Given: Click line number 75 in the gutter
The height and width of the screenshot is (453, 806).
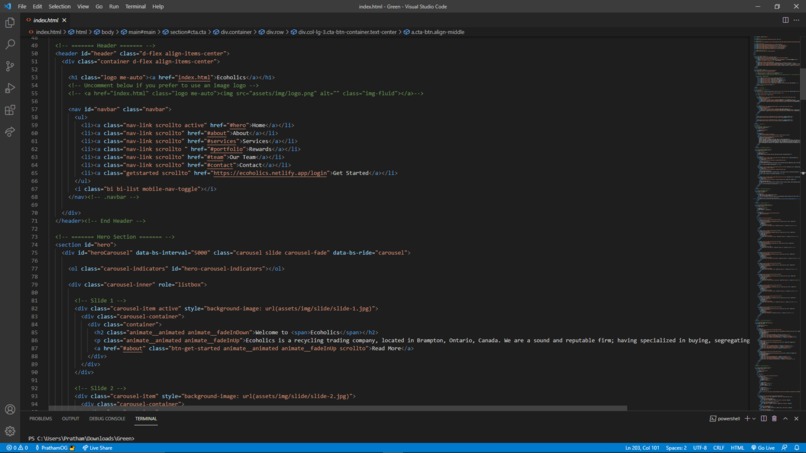Looking at the screenshot, I should tap(34, 253).
